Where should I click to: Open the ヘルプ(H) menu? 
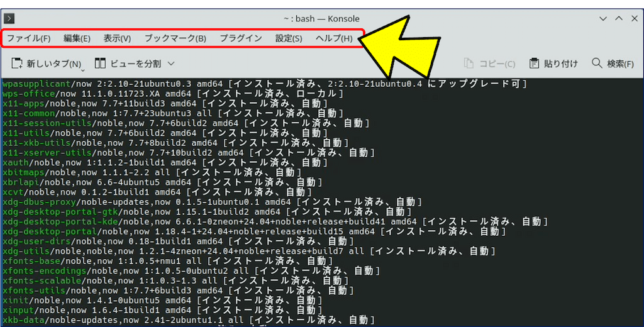point(334,38)
